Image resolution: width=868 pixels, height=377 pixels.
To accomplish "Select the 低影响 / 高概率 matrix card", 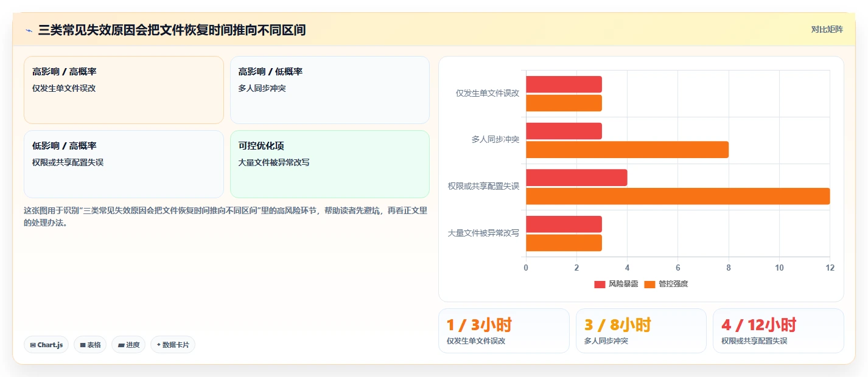I will coord(124,164).
